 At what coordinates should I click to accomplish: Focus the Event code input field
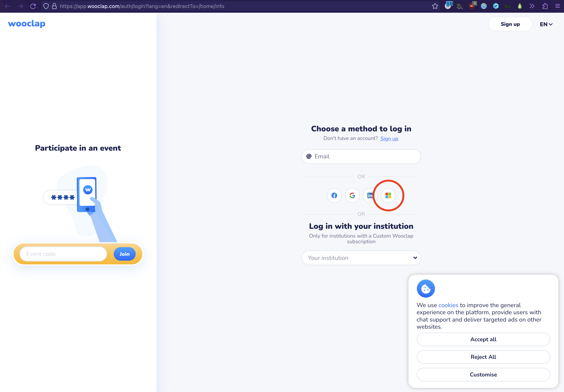click(x=63, y=254)
